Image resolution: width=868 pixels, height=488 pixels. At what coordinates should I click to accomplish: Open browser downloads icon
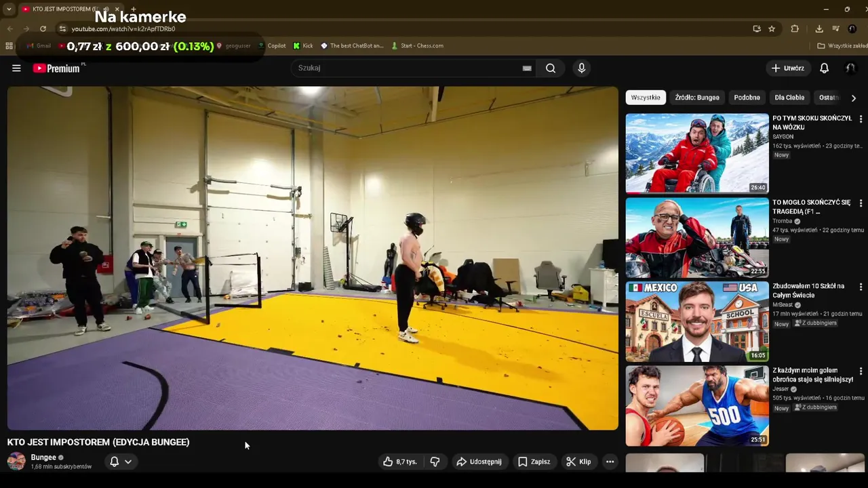819,29
